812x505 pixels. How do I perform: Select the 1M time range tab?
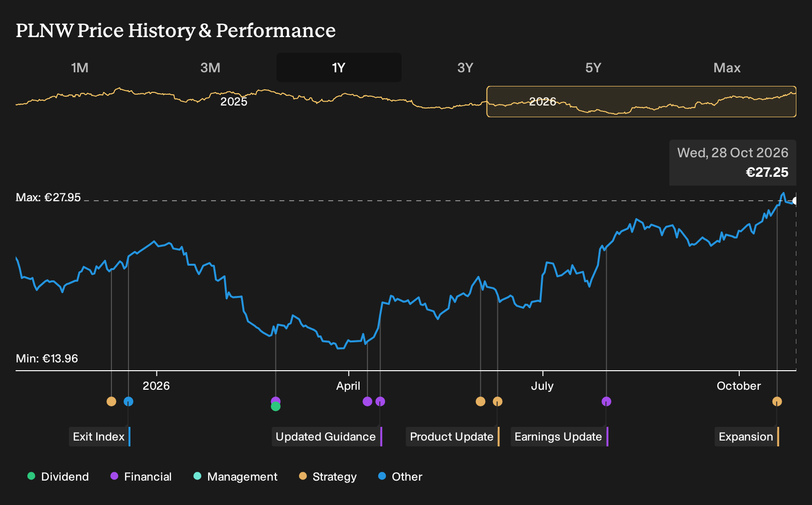click(80, 67)
